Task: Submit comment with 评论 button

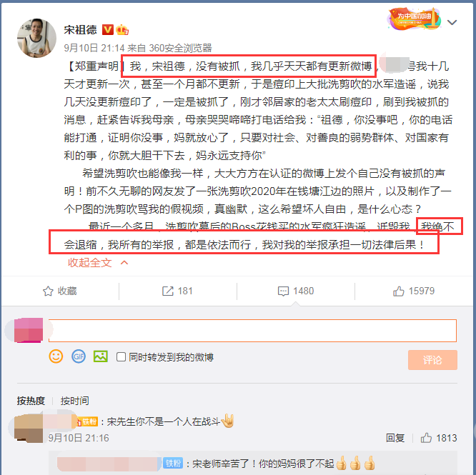Action: [432, 360]
